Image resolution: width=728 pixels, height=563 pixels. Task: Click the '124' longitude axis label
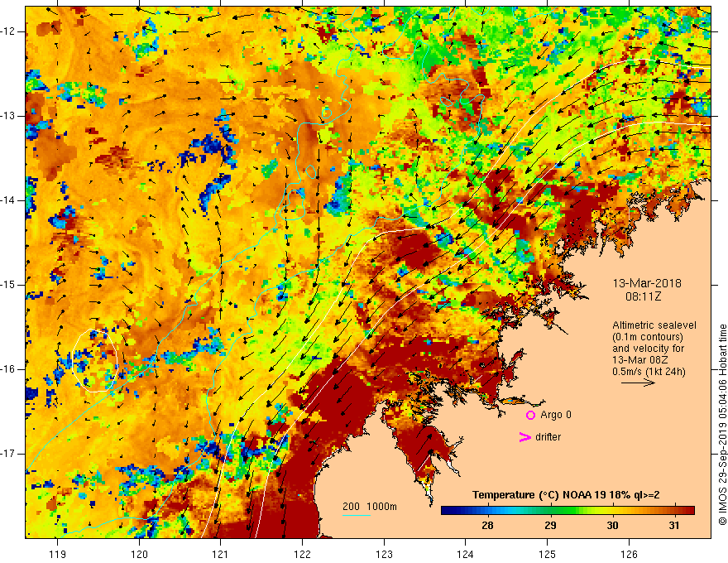[x=466, y=554]
